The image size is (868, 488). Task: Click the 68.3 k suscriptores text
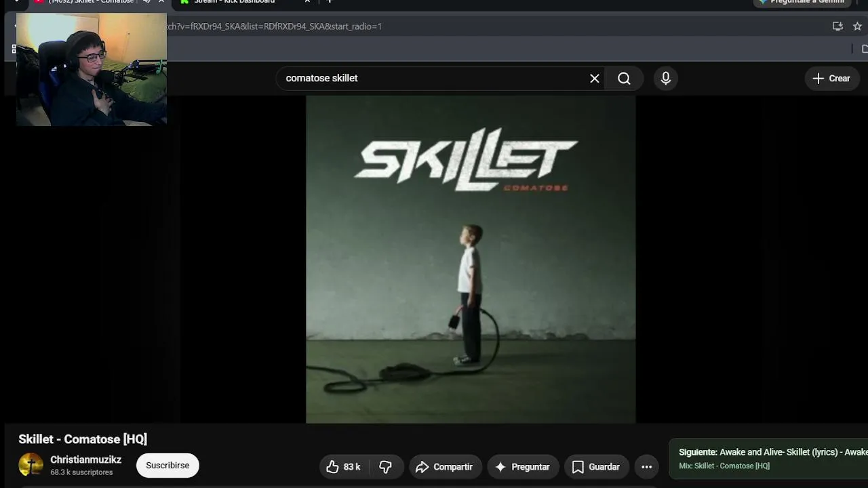[x=81, y=472]
